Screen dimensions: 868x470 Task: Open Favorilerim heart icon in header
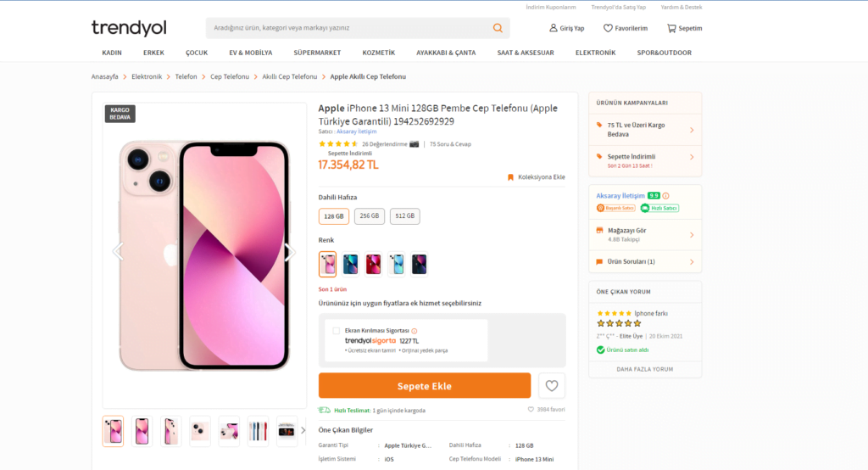(608, 28)
